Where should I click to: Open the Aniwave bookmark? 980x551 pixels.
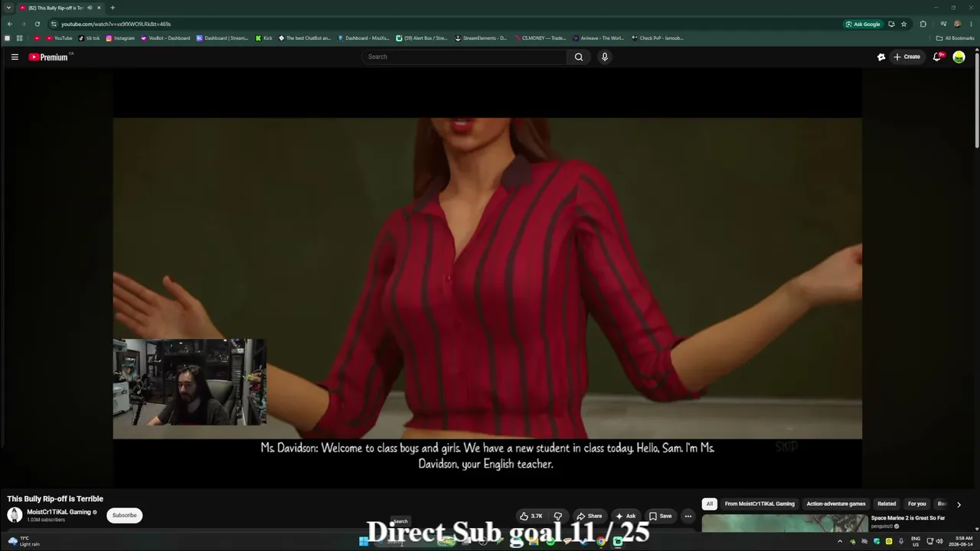[599, 38]
